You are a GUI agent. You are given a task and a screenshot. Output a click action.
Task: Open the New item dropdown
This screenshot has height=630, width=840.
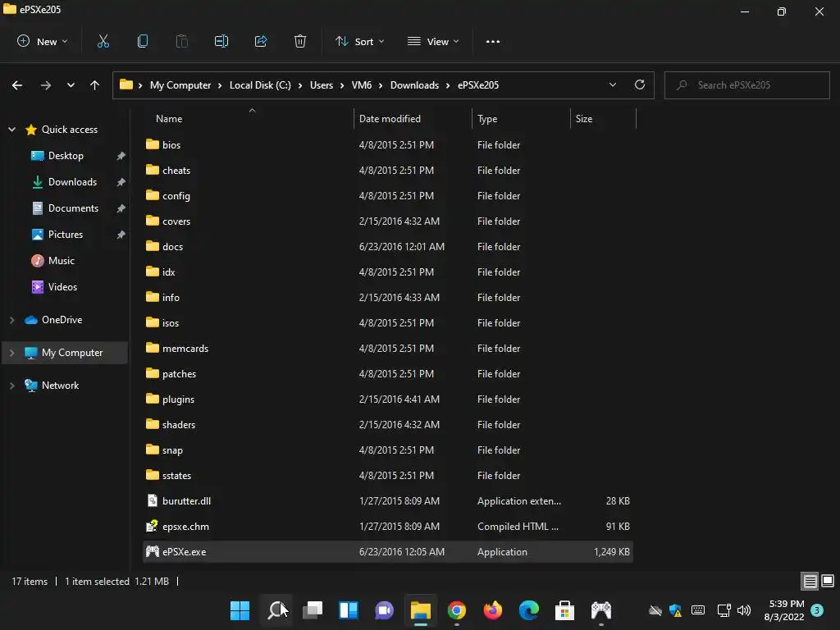(43, 41)
